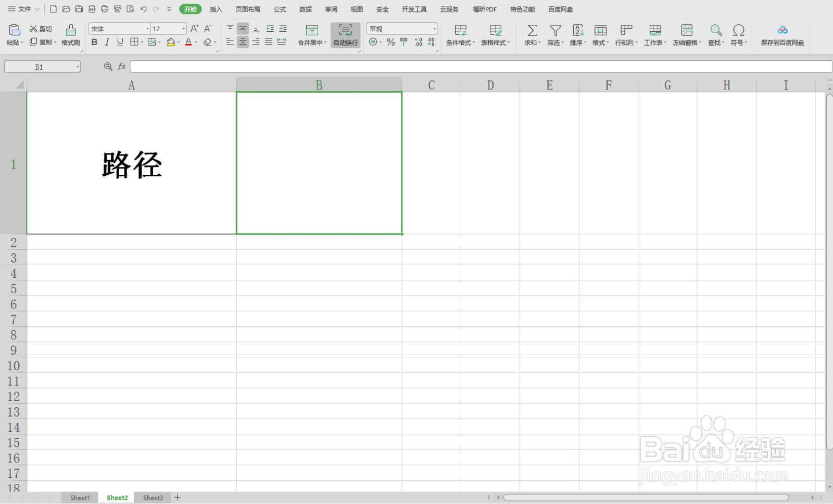This screenshot has height=504, width=833.
Task: Switch to the 插入 insert tab
Action: (x=216, y=9)
